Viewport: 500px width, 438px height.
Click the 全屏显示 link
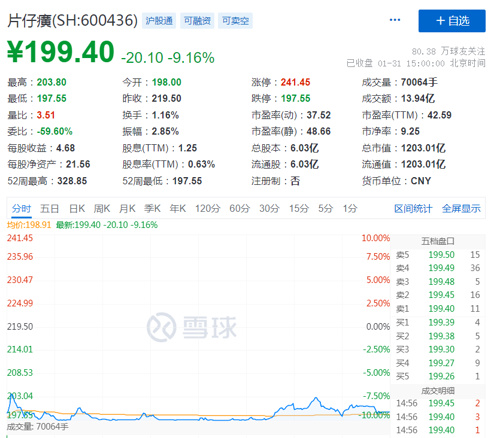[x=461, y=209]
